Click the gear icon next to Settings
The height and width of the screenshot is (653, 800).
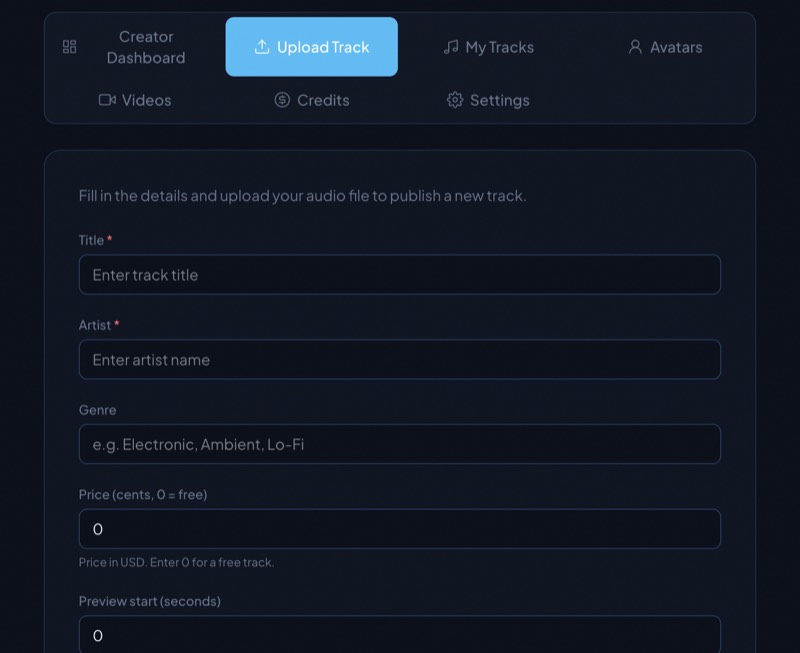pyautogui.click(x=455, y=100)
